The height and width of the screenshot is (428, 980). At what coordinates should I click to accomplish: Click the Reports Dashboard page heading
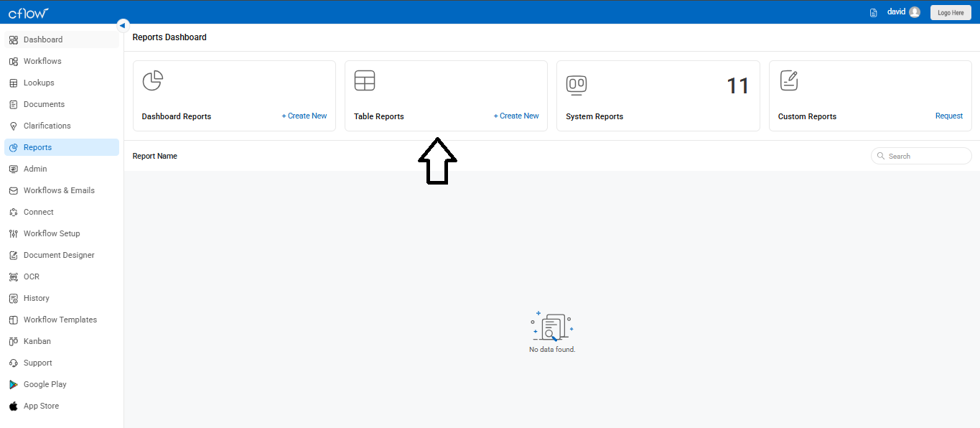click(x=169, y=37)
